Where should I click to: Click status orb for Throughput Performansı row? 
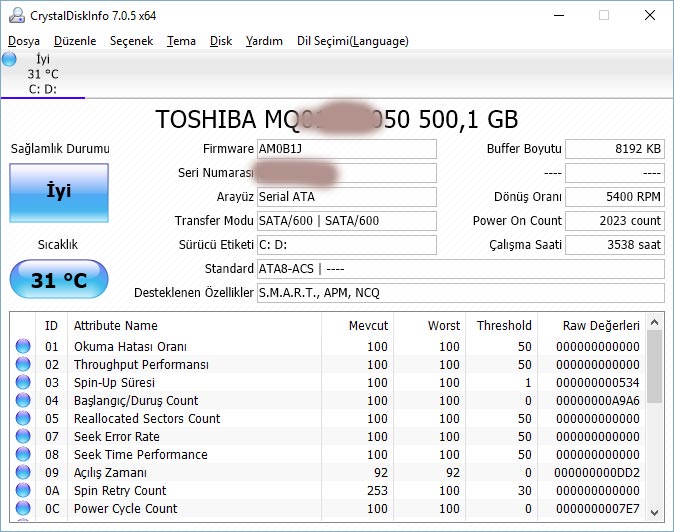[x=23, y=364]
